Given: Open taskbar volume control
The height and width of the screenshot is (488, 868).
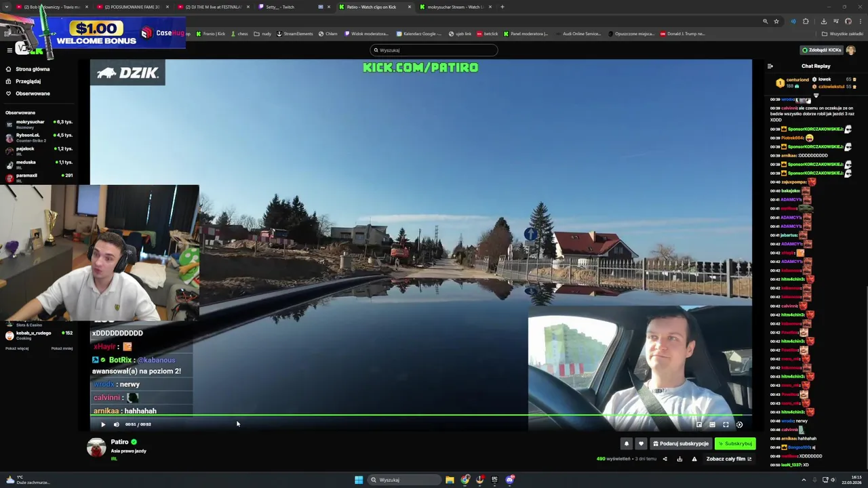Looking at the screenshot, I should click(833, 480).
